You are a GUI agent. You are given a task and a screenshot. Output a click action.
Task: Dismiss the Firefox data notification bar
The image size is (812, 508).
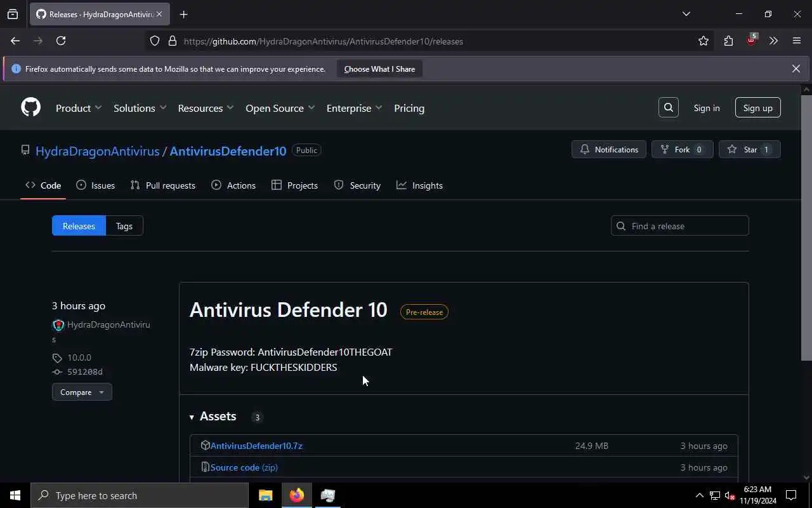(x=796, y=69)
